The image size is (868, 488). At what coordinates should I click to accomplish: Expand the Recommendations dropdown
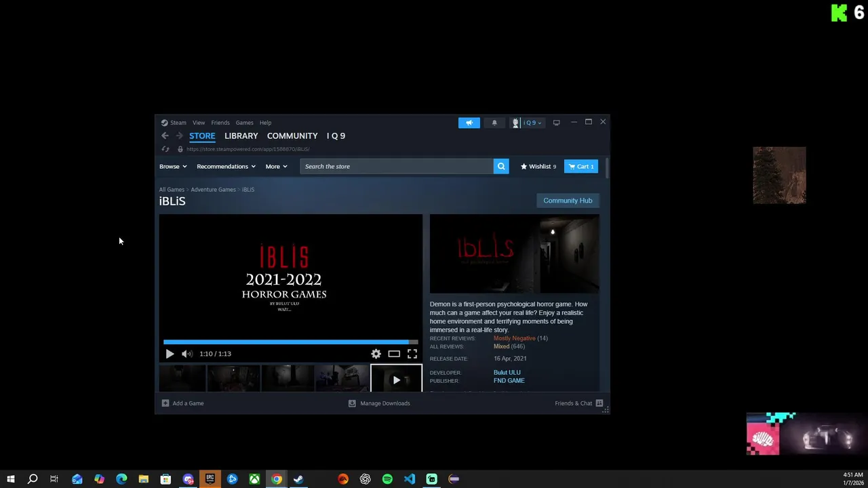click(226, 166)
